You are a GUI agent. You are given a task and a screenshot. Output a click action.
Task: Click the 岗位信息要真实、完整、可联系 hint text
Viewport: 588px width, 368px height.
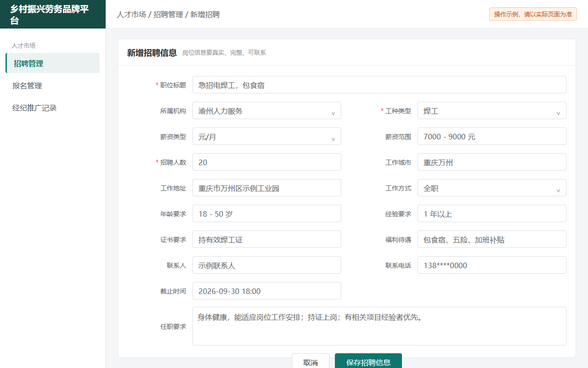click(224, 53)
